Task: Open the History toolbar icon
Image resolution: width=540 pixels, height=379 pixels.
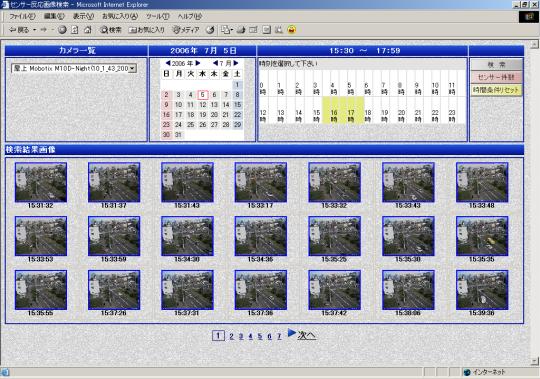Action: pyautogui.click(x=210, y=30)
